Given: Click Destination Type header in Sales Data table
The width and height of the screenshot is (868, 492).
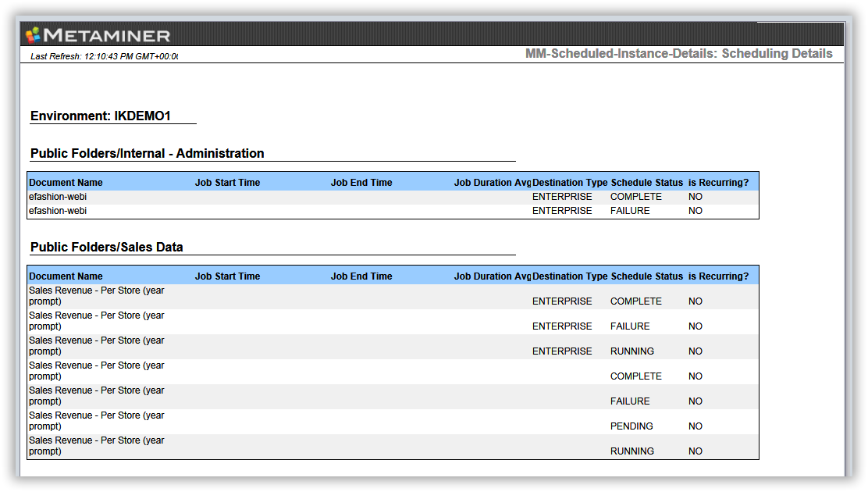Looking at the screenshot, I should pos(570,276).
